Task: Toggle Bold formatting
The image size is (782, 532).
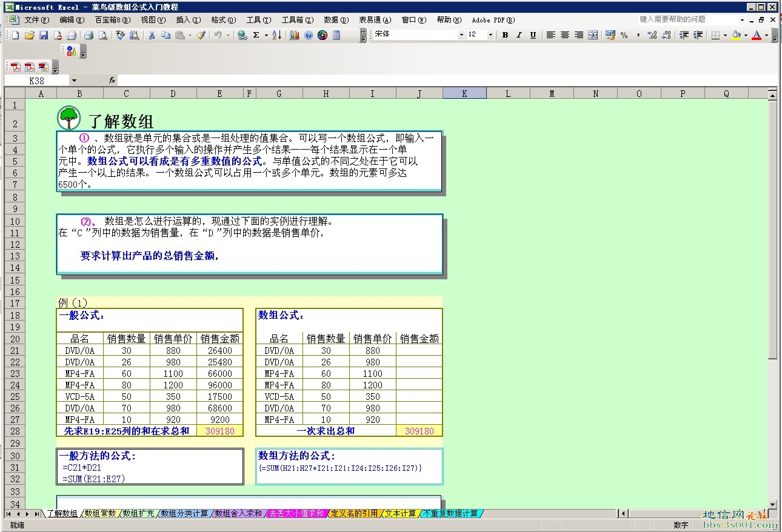Action: click(x=505, y=35)
